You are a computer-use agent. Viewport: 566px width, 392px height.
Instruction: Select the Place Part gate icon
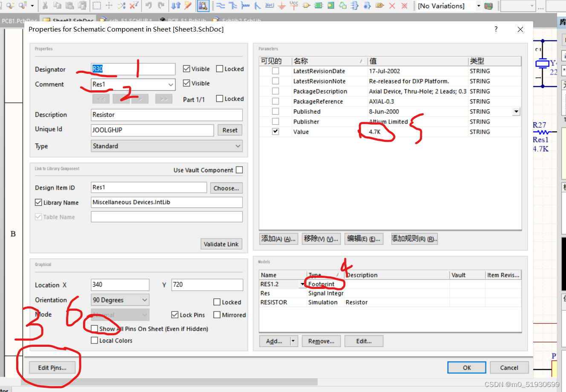[x=306, y=6]
